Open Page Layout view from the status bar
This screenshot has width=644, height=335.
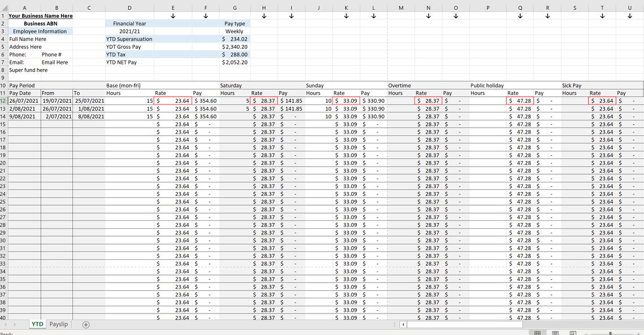click(x=554, y=332)
